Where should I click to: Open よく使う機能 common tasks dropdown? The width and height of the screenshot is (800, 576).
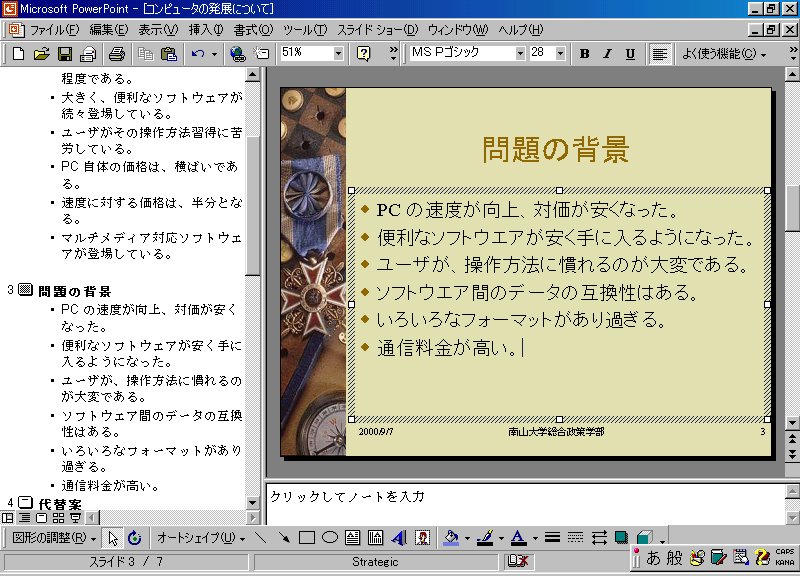[x=724, y=54]
